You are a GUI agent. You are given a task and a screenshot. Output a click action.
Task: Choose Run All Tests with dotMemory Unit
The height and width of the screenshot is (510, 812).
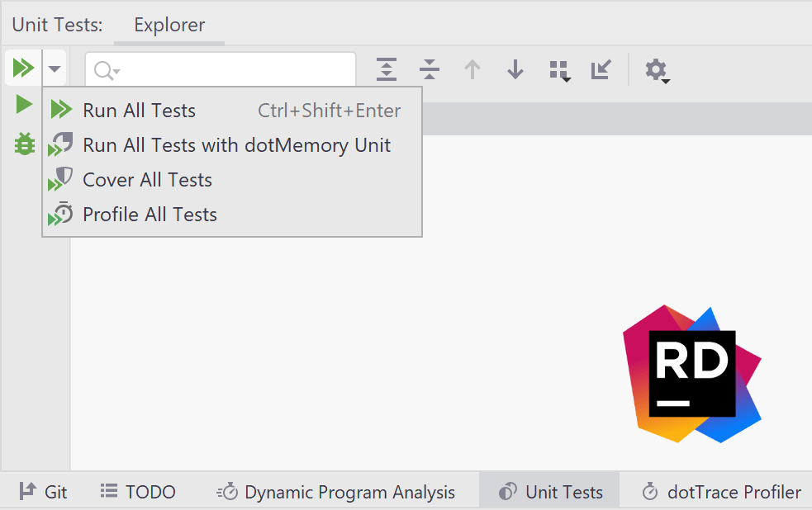point(236,144)
